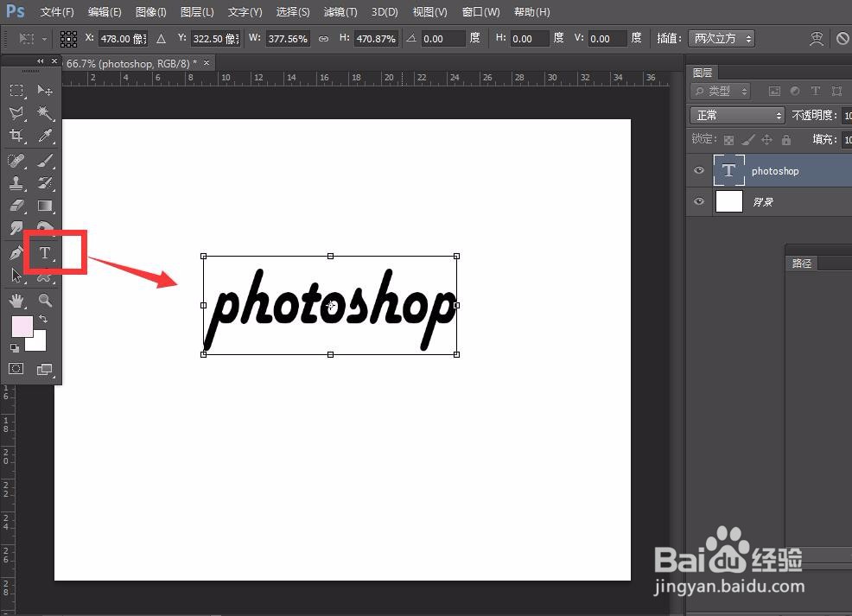Swap foreground and background colors
The width and height of the screenshot is (852, 616).
point(43,320)
